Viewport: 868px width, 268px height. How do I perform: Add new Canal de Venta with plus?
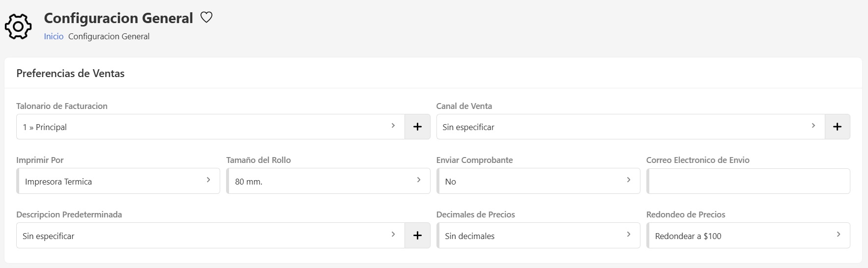837,127
